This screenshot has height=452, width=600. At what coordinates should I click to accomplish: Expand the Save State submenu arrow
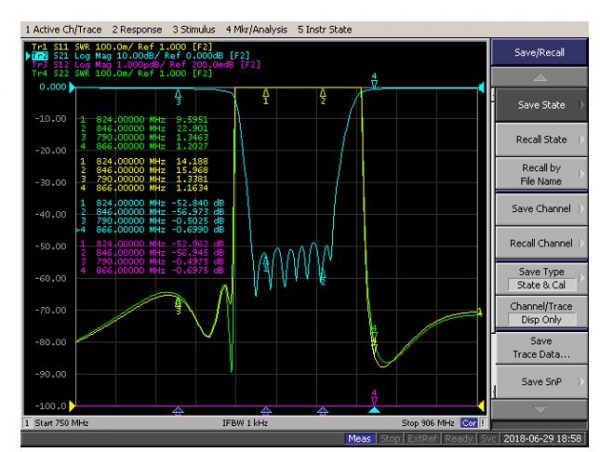click(x=582, y=105)
